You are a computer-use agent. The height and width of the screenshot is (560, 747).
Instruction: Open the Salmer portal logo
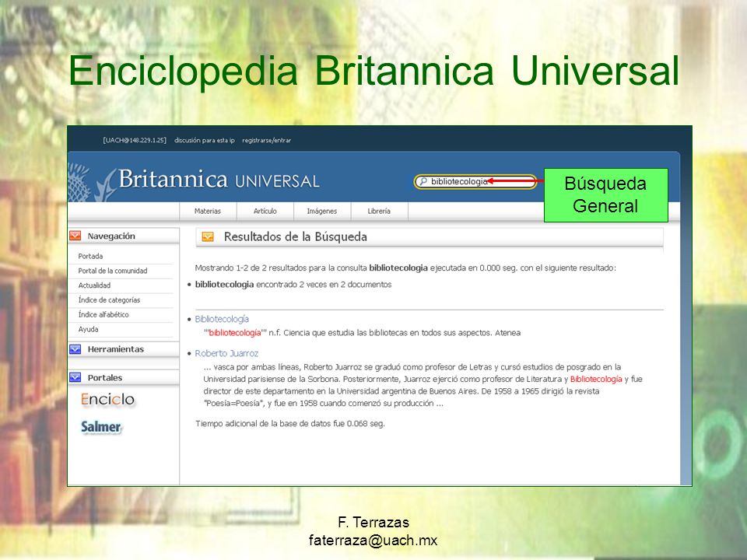pos(101,427)
